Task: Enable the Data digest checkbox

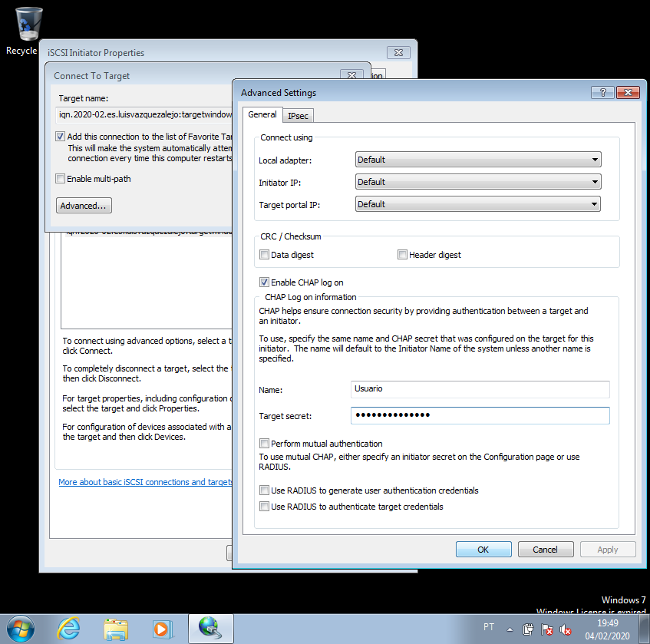Action: [x=265, y=255]
